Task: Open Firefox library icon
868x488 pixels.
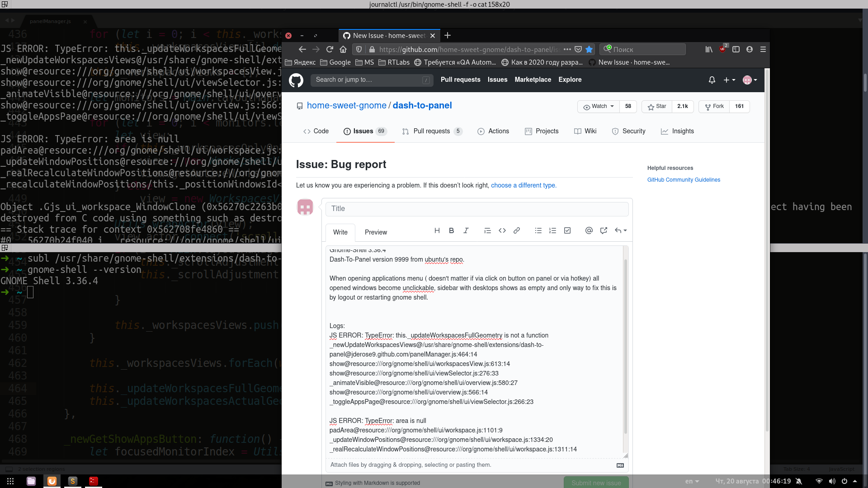Action: pyautogui.click(x=709, y=49)
